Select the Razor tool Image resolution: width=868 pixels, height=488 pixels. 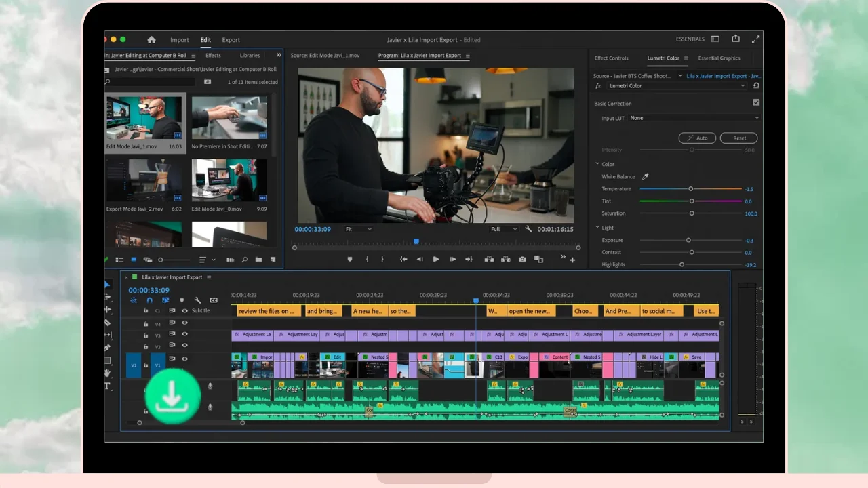108,323
